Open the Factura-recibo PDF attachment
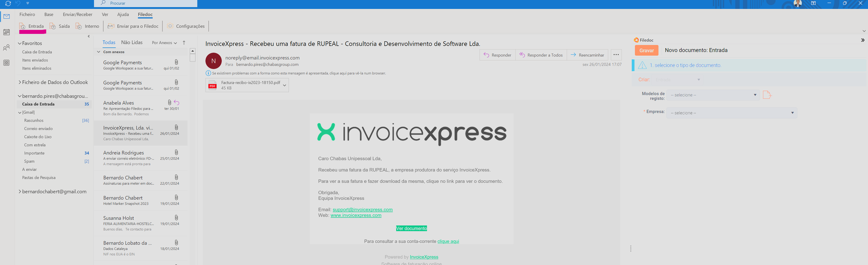This screenshot has height=265, width=868. coord(243,85)
